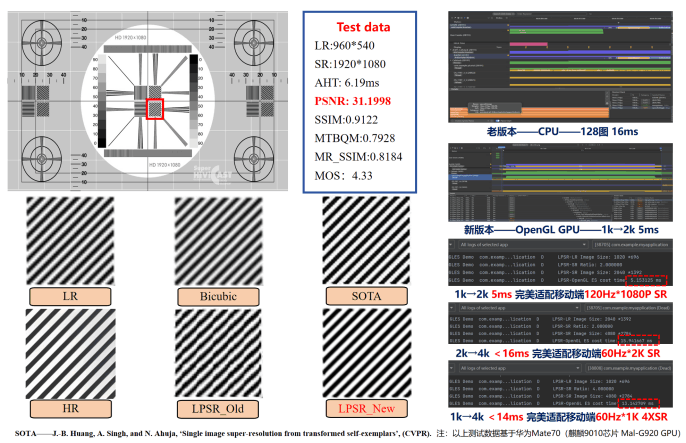Click the SOTA label box
The height and width of the screenshot is (443, 686).
coord(367,296)
